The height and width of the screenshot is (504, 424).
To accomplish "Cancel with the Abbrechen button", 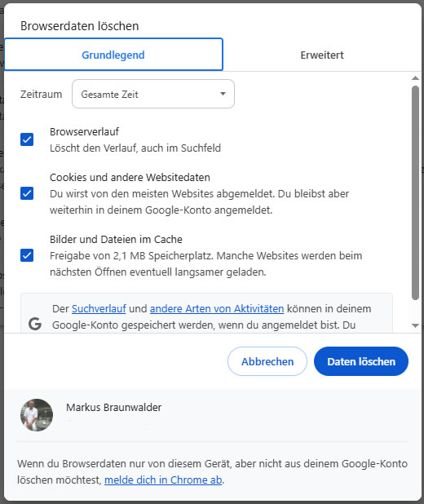I will (267, 361).
